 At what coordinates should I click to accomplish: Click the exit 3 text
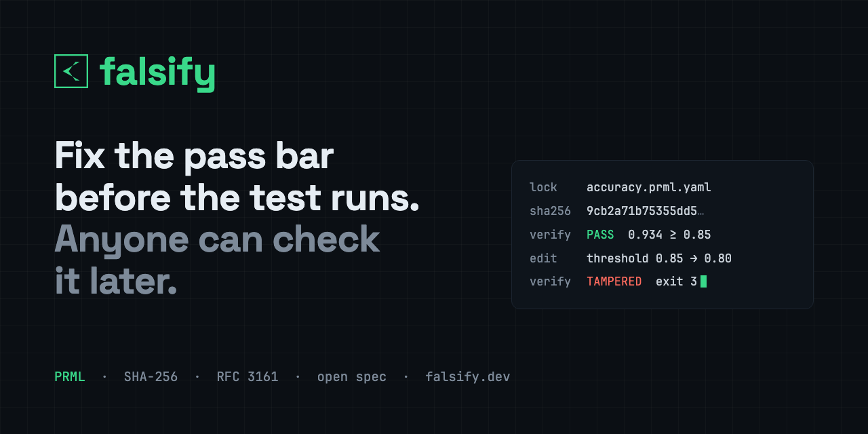[x=676, y=281]
